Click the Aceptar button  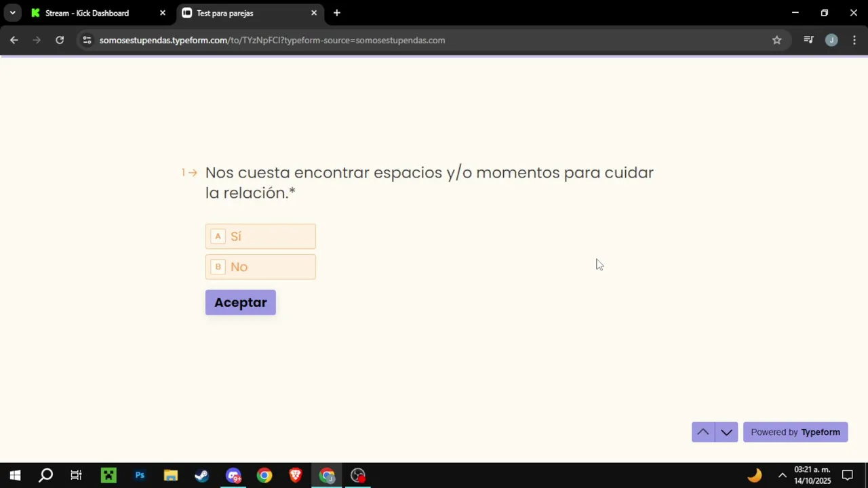point(241,303)
